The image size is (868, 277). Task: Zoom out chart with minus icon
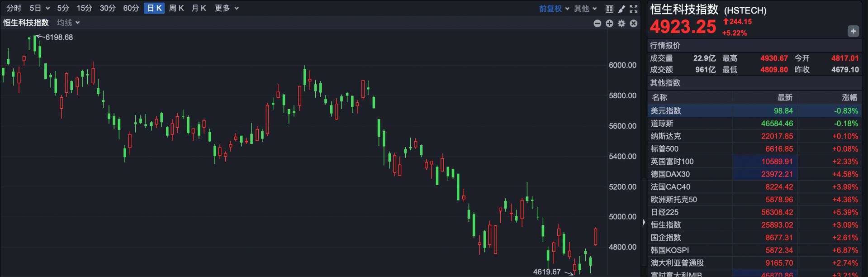pyautogui.click(x=597, y=24)
